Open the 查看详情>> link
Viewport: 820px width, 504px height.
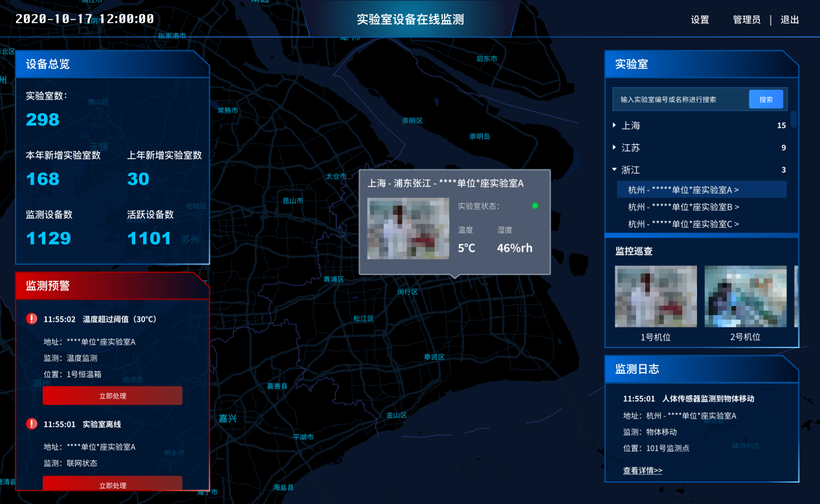643,470
